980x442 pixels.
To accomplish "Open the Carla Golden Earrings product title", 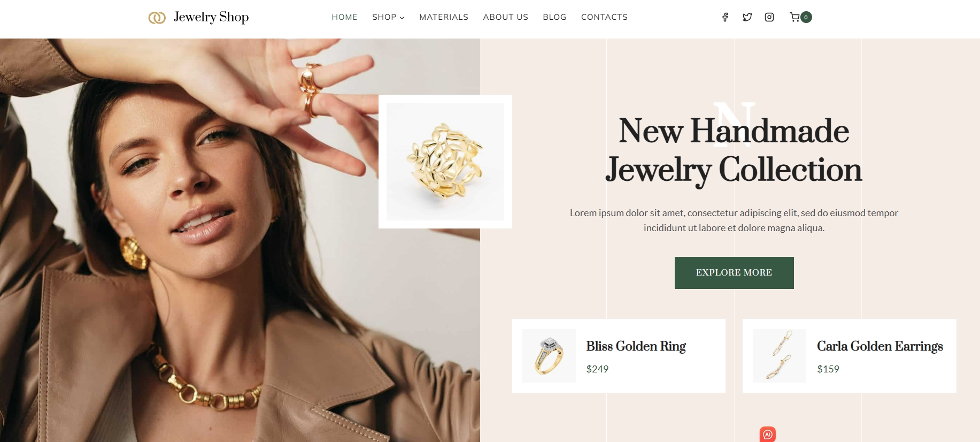I will click(880, 346).
